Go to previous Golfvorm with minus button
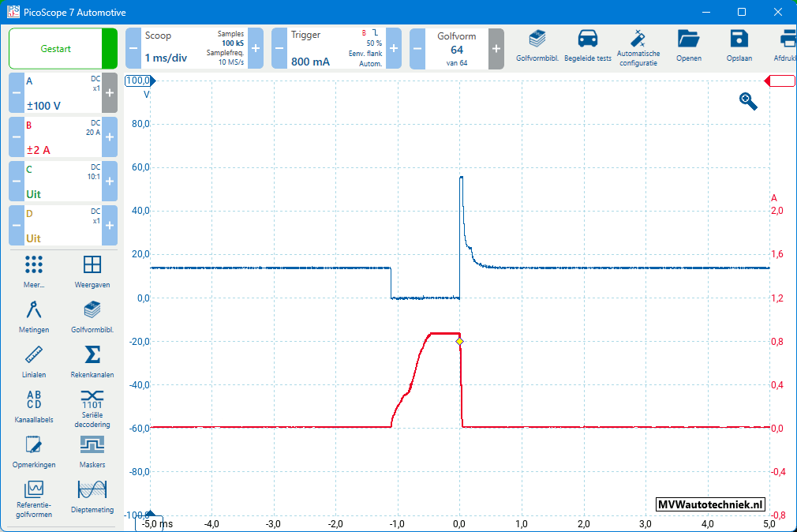This screenshot has height=532, width=797. [417, 49]
